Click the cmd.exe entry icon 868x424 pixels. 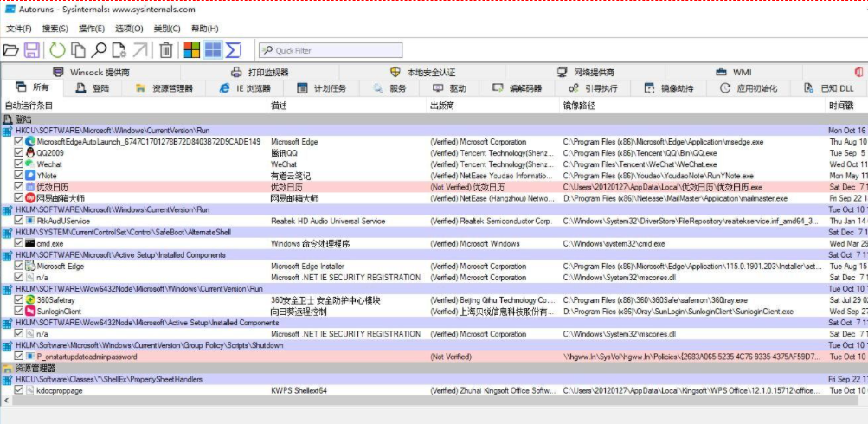click(30, 243)
